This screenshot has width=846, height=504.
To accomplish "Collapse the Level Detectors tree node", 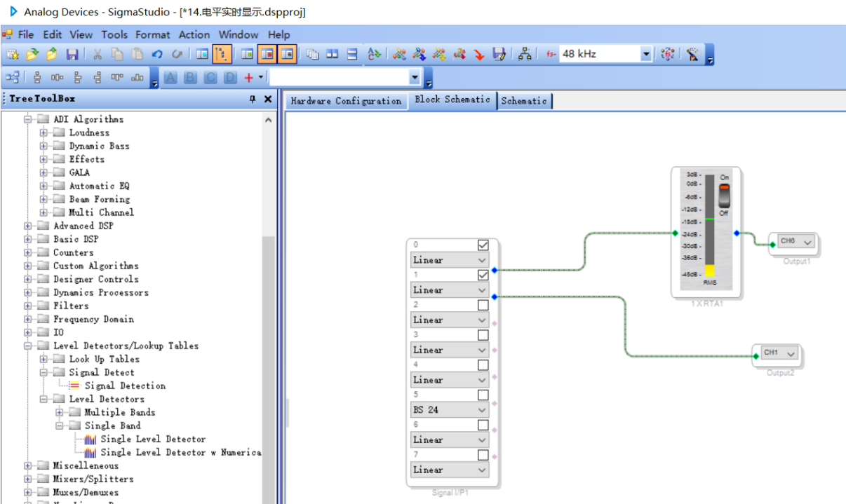I will click(43, 399).
